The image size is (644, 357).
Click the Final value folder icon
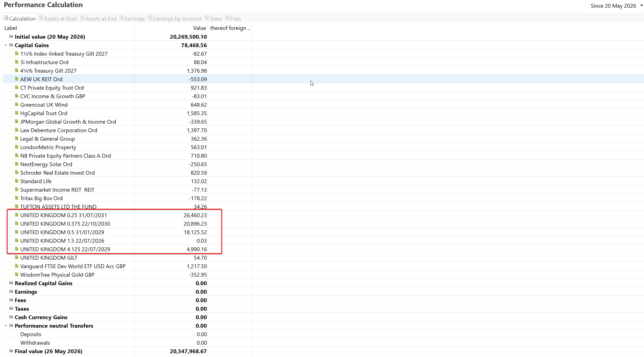coord(11,351)
